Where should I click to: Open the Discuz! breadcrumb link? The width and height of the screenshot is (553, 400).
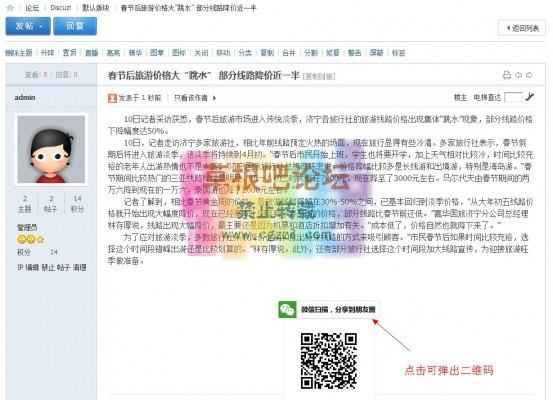(x=61, y=8)
